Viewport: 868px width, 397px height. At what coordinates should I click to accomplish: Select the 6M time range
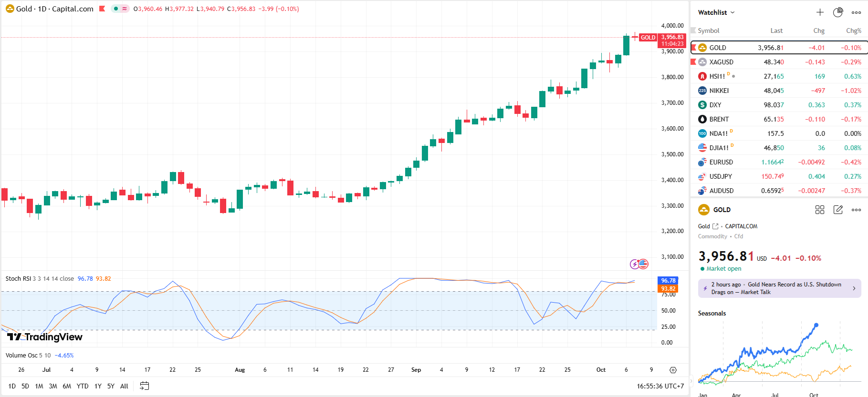[x=67, y=386]
